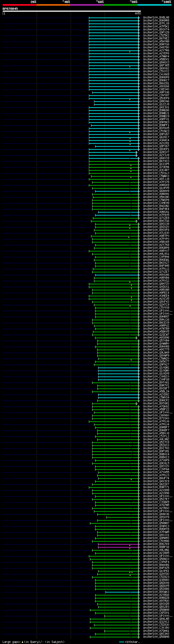The width and height of the screenshot is (174, 644).
Task: Select hit UniRef100_Q84UX3
Action: pos(156,63)
